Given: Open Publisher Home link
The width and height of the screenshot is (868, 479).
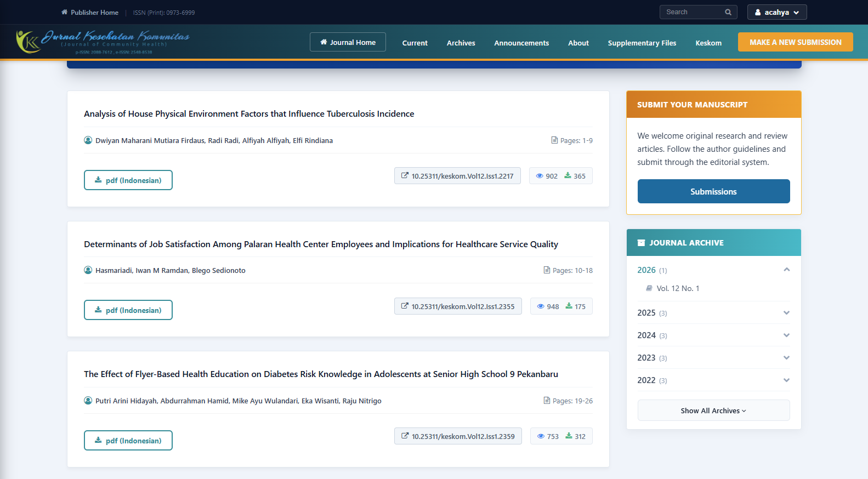Looking at the screenshot, I should pos(90,12).
